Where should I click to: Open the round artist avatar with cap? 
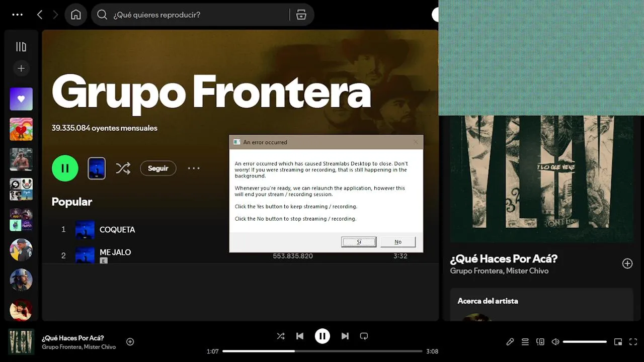21,250
